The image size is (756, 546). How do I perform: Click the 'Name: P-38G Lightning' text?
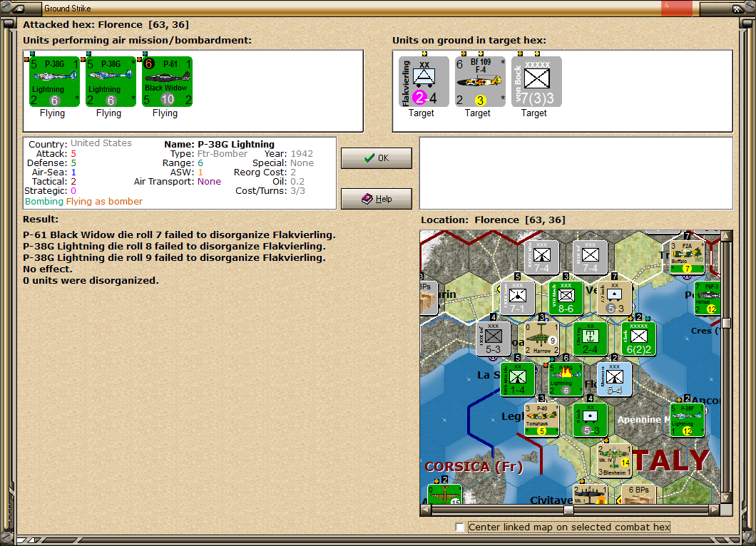click(220, 144)
